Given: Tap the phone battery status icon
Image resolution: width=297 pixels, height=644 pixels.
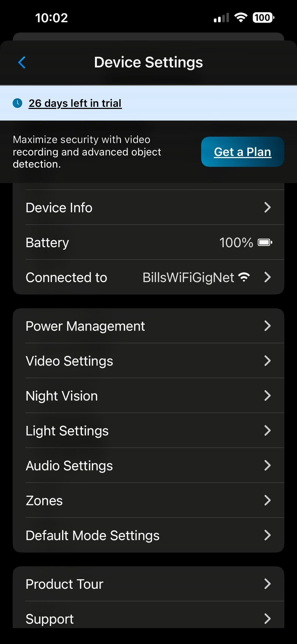Looking at the screenshot, I should pos(263,18).
